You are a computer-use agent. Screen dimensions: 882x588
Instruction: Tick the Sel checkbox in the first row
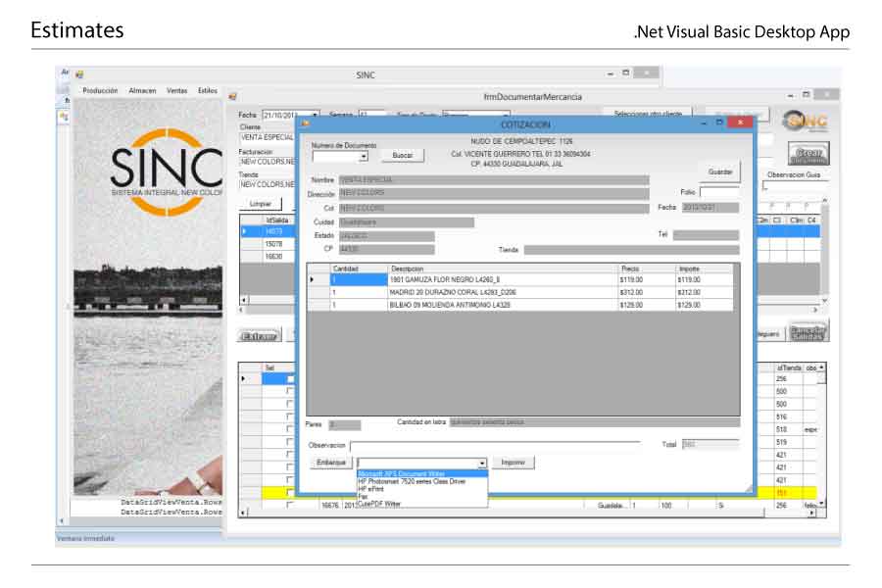coord(290,378)
